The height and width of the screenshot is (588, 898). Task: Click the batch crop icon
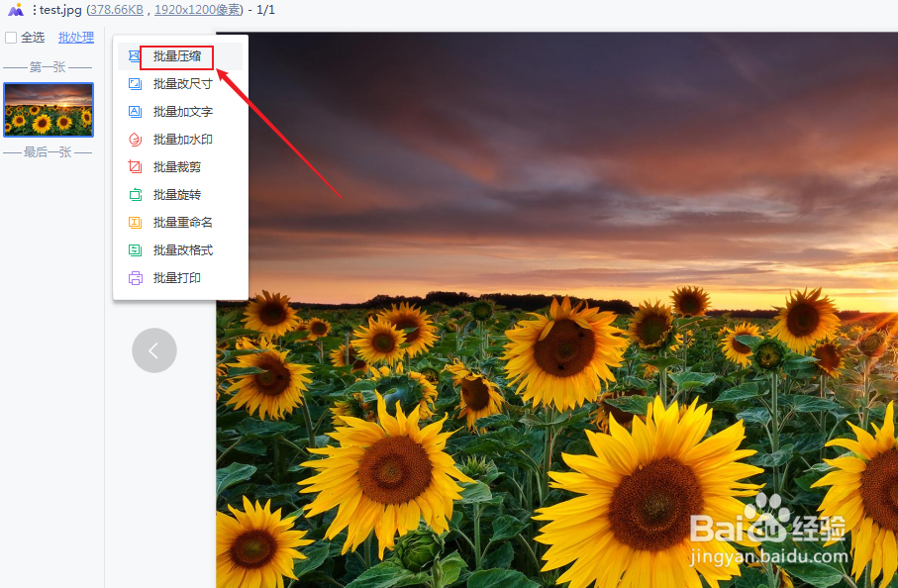(135, 166)
